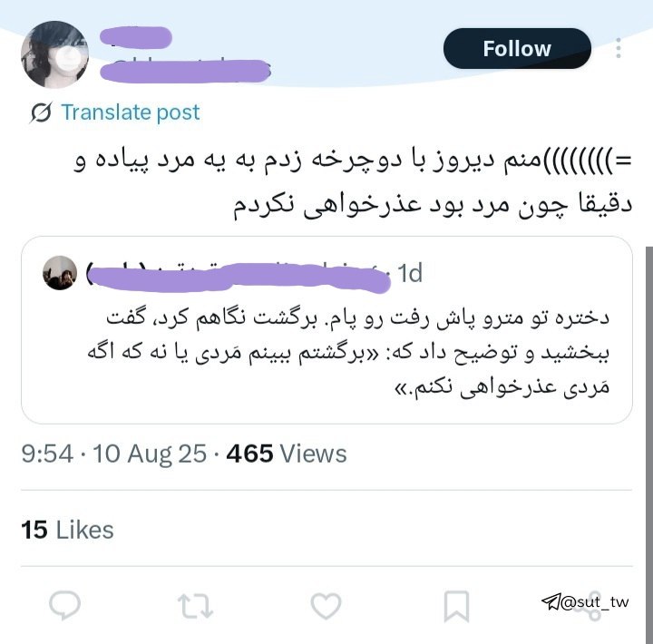Click the redacted author handle

[185, 71]
